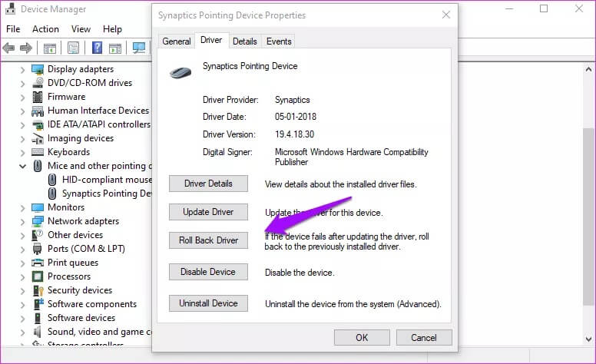Select the Other devices tree label
Screen dimensions: 596x364
coord(75,235)
